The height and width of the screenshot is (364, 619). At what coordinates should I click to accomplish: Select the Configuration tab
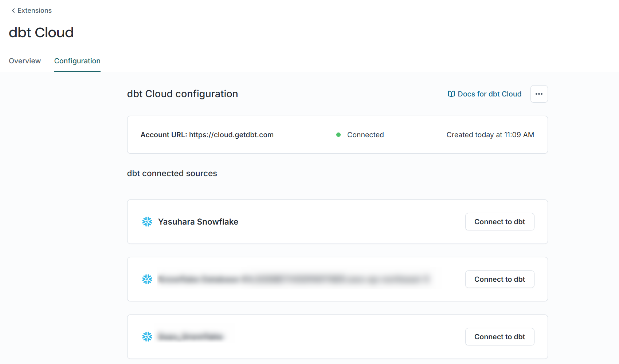coord(77,61)
